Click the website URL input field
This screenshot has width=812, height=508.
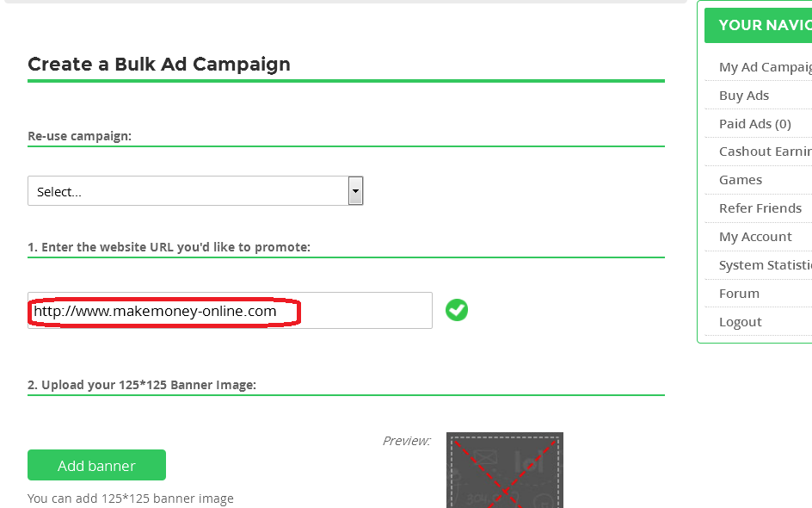[x=230, y=311]
